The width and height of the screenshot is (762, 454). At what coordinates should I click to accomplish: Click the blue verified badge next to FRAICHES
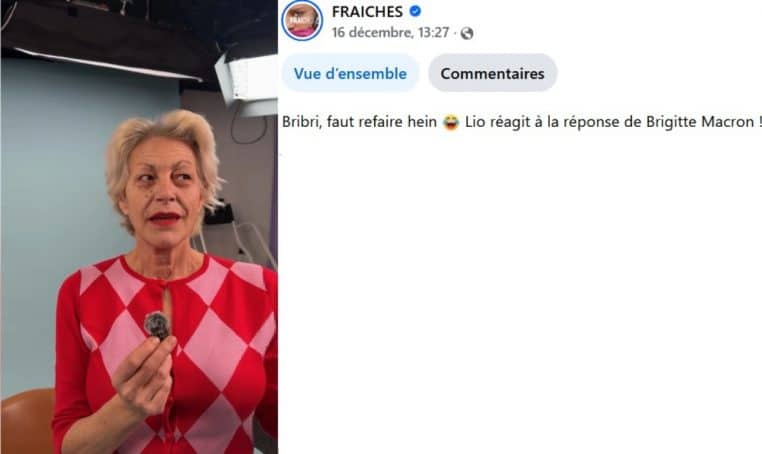pos(415,11)
